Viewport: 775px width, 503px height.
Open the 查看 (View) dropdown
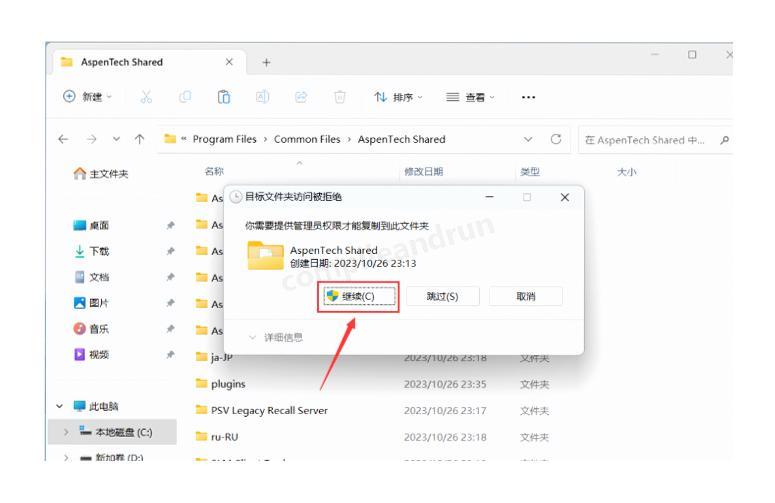point(470,97)
